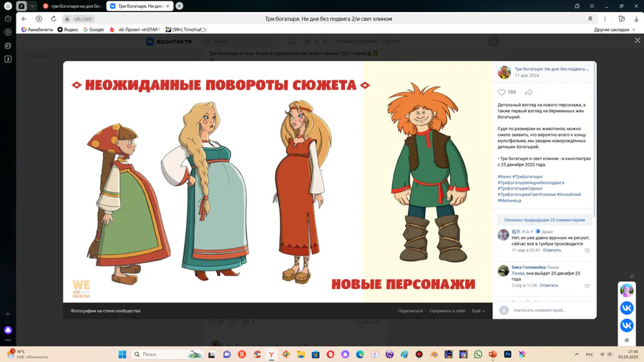This screenshot has width=644, height=362.
Task: Click hashtag #Мельница
Action: (x=509, y=201)
